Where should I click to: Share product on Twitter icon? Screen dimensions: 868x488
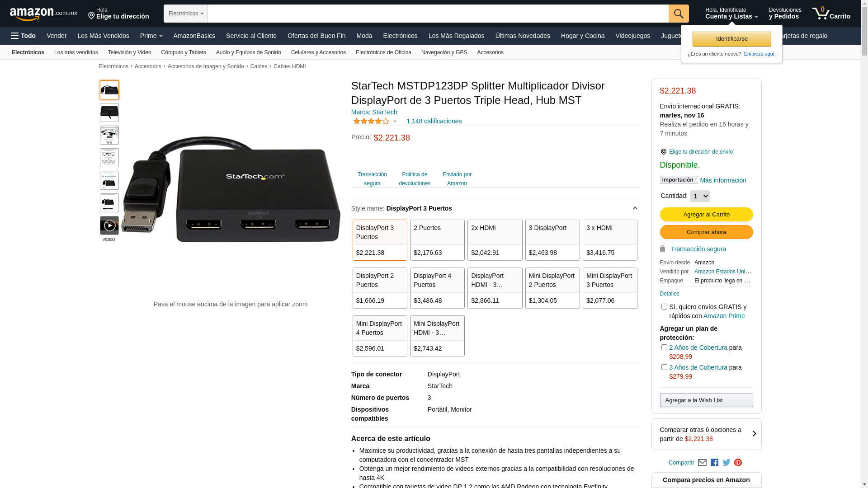coord(726,462)
